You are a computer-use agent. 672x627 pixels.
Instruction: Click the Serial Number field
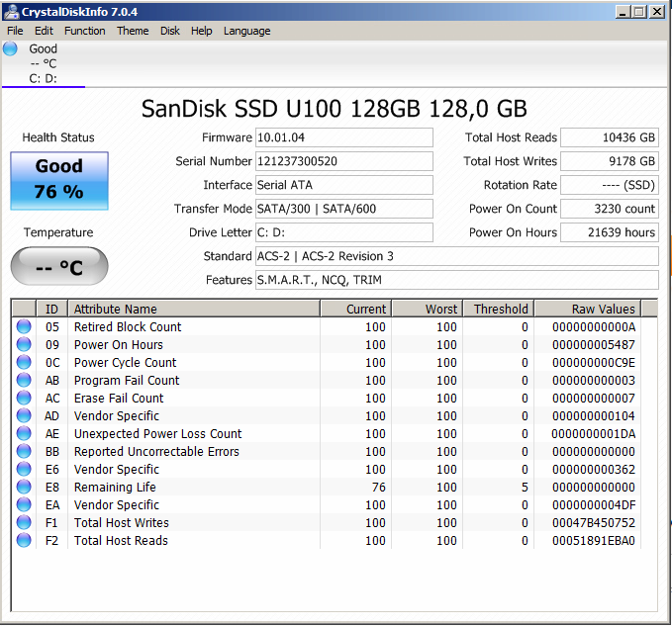pyautogui.click(x=344, y=161)
